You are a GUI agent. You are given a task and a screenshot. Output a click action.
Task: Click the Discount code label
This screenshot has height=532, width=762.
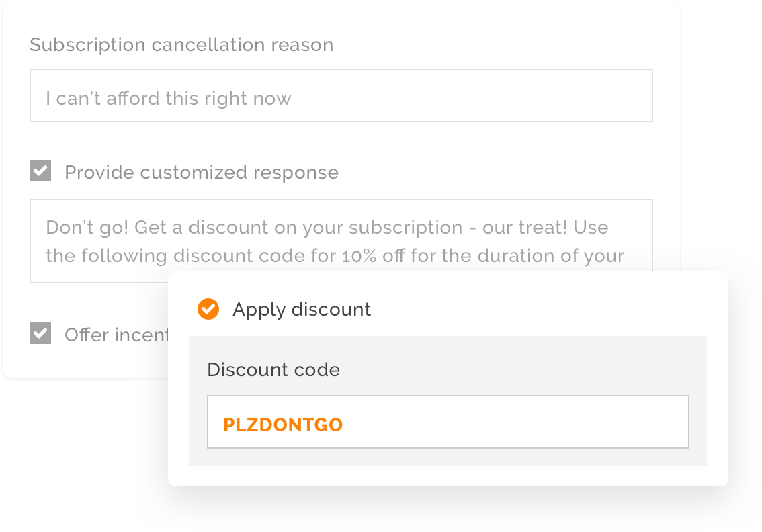coord(273,369)
